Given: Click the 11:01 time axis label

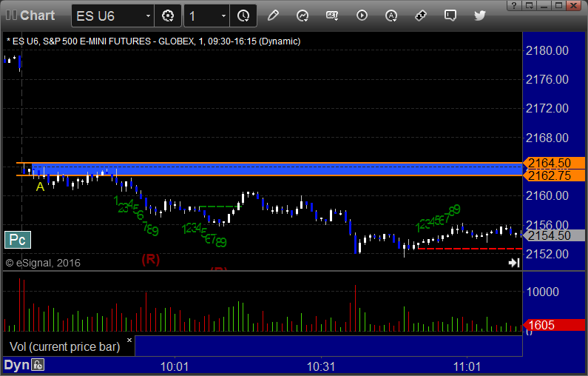Looking at the screenshot, I should pyautogui.click(x=467, y=366).
